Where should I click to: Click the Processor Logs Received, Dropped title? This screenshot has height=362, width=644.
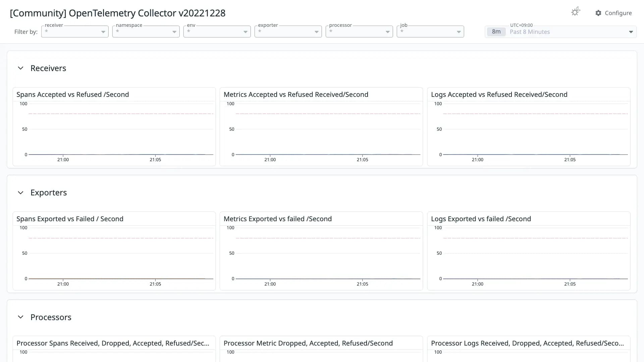[x=527, y=343]
